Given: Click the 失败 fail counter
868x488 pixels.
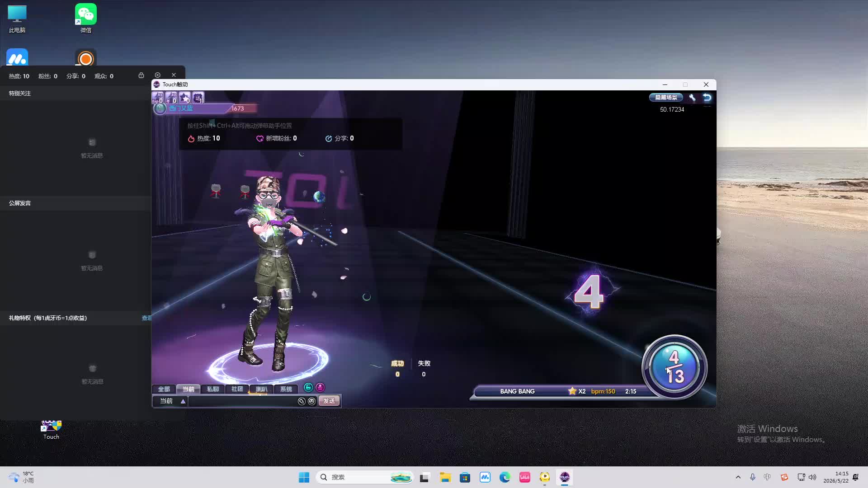Looking at the screenshot, I should click(424, 369).
